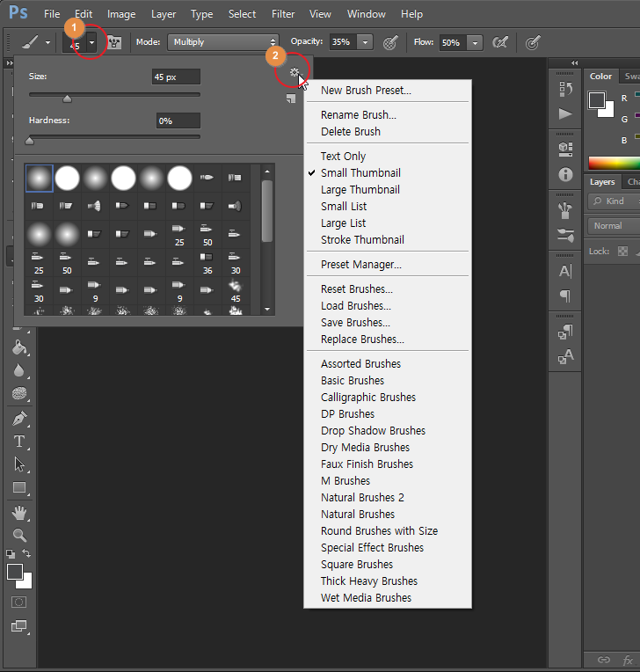Image resolution: width=640 pixels, height=672 pixels.
Task: Adjust the brush Hardness slider
Action: pos(30,141)
